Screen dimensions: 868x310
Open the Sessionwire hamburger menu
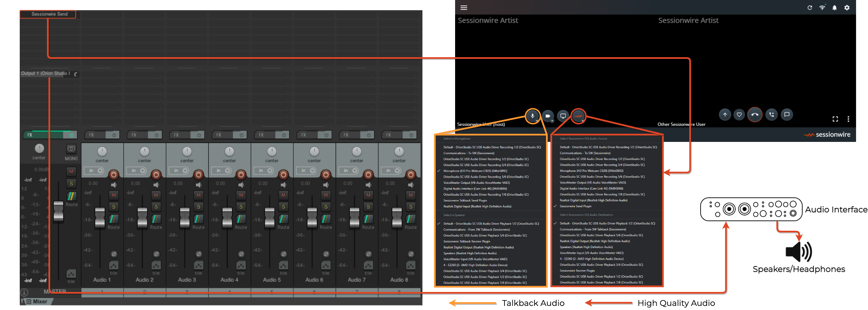[464, 7]
